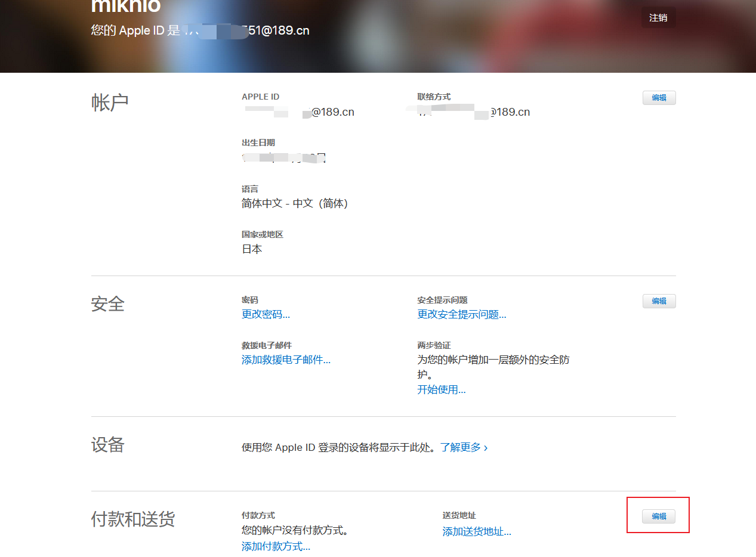The height and width of the screenshot is (557, 756).
Task: Open 编辑 for the 安全 section
Action: (x=659, y=301)
